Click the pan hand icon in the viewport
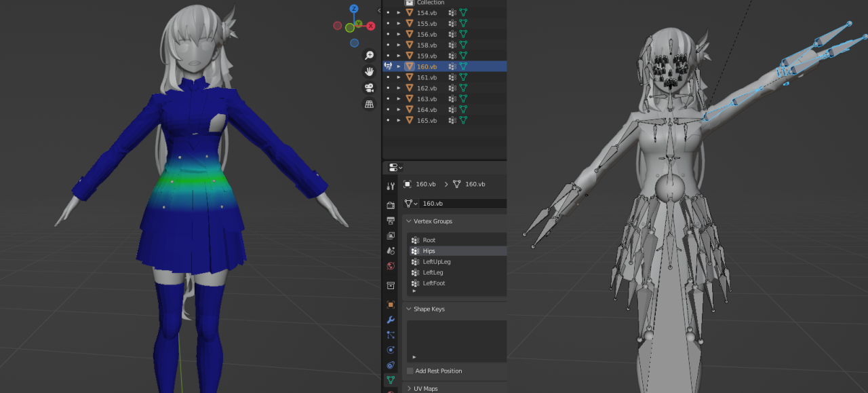868x393 pixels. tap(369, 71)
